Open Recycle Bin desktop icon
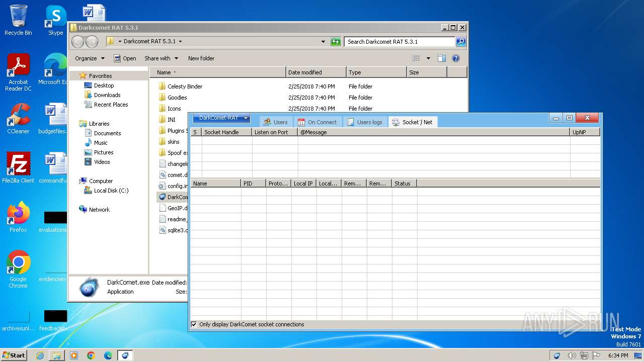Screen dimensions: 644x362 point(18,20)
